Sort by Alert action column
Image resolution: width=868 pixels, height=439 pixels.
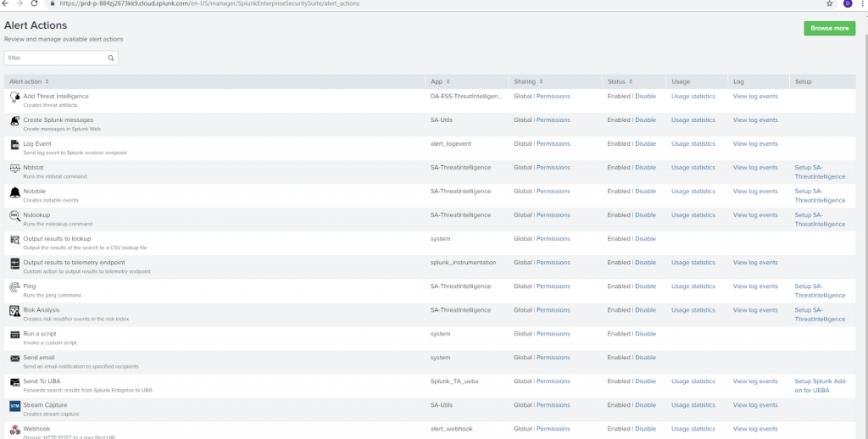click(30, 81)
